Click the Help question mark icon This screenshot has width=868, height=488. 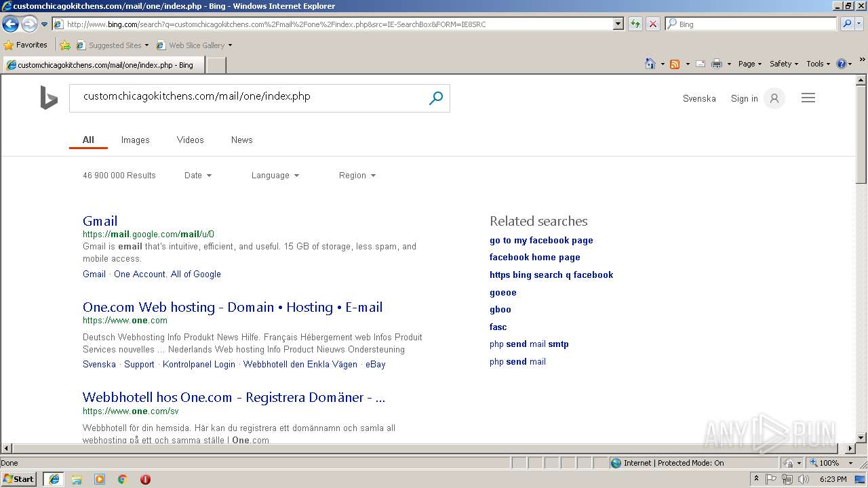(x=842, y=64)
